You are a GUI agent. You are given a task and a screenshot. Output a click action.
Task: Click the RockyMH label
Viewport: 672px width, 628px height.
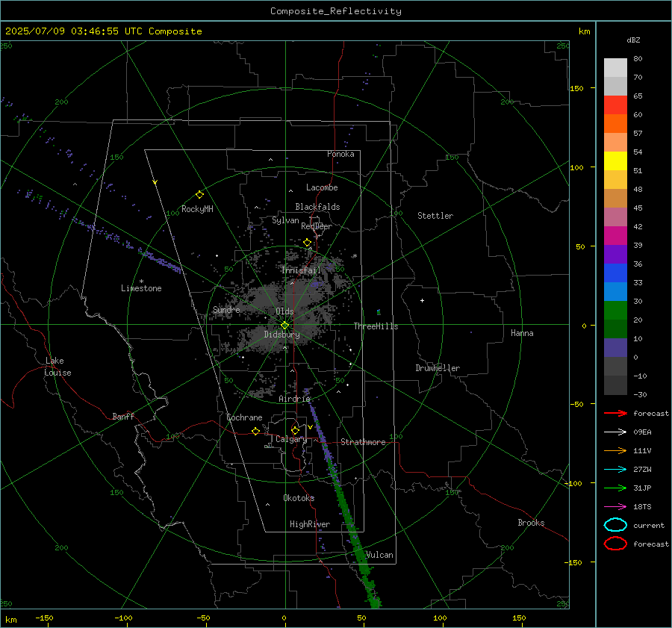tap(197, 209)
